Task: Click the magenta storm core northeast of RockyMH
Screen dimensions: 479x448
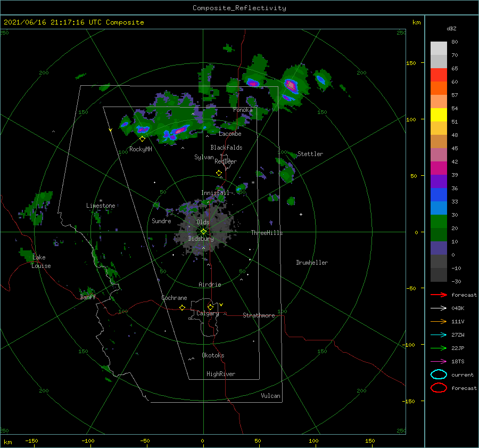Action: [x=180, y=131]
